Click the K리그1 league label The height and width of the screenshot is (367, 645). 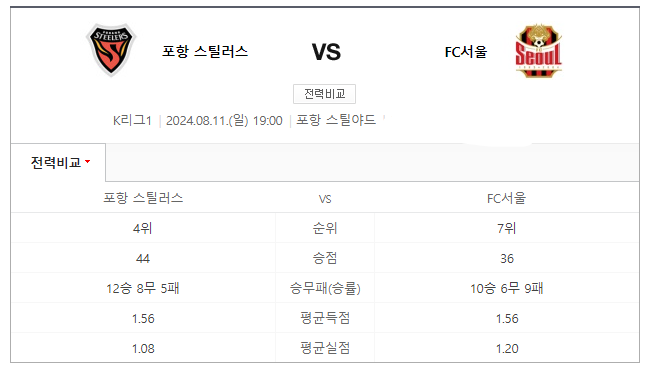(x=132, y=121)
